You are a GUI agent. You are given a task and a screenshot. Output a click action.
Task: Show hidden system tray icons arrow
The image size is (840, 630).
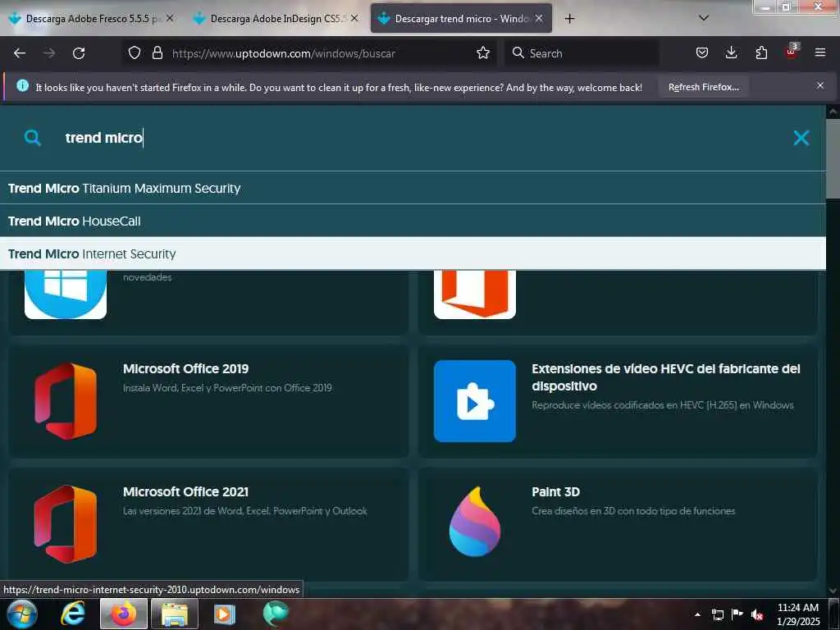697,614
